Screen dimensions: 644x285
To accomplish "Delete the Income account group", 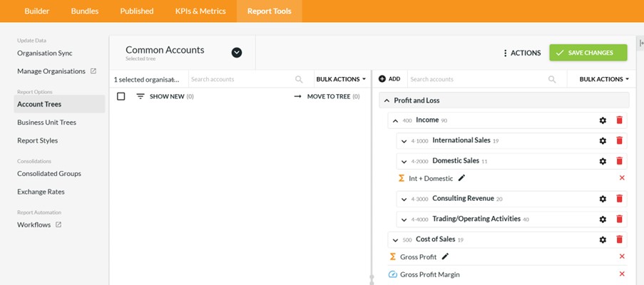I will pos(619,120).
